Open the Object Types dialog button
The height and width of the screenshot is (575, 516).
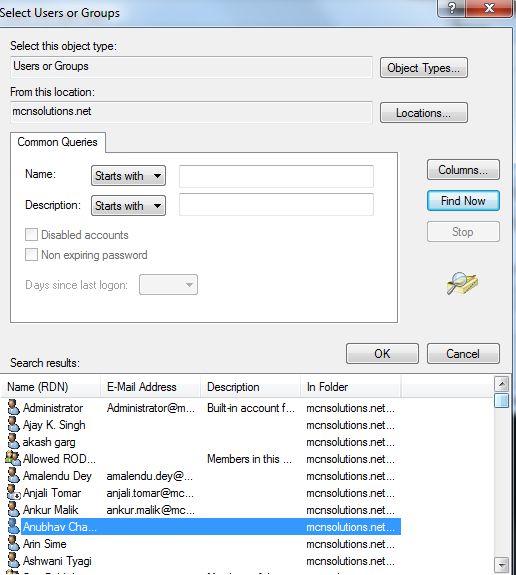click(x=424, y=67)
